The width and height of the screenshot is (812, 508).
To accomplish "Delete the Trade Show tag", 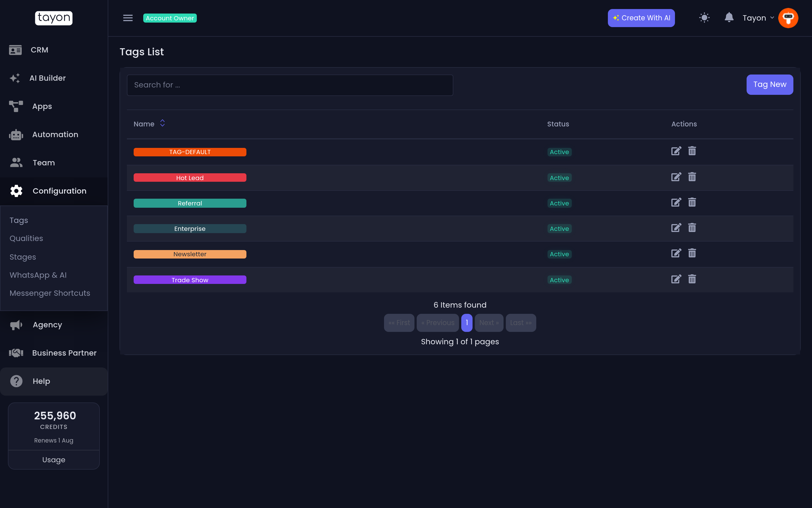I will [x=692, y=279].
